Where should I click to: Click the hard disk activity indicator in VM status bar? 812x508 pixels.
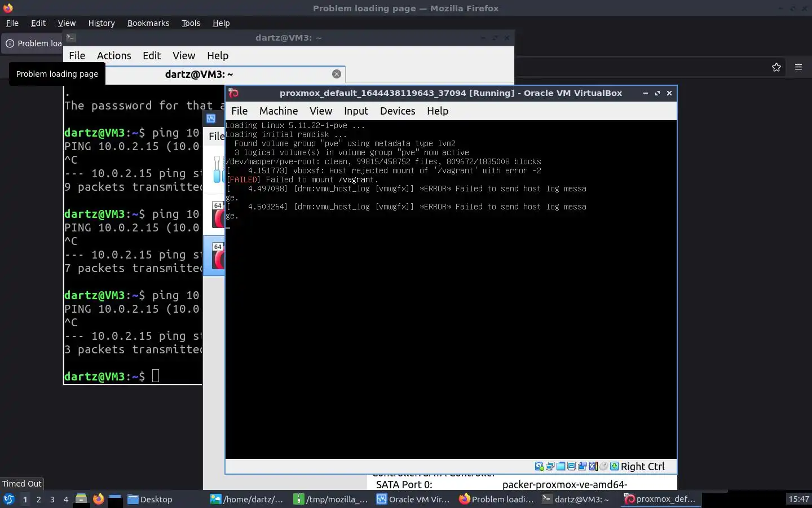[x=539, y=466]
